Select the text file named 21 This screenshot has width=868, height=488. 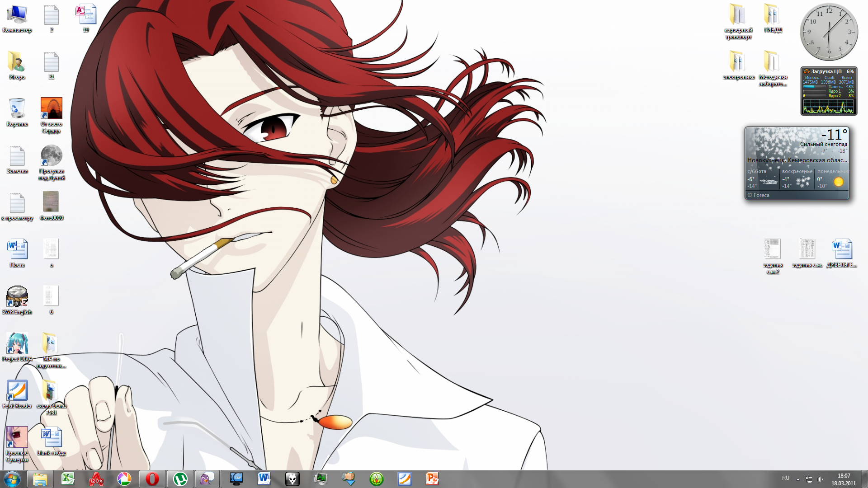(x=52, y=66)
